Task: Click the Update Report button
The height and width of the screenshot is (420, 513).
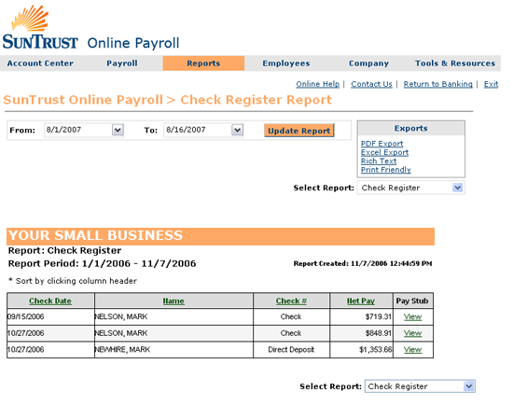Action: 299,131
